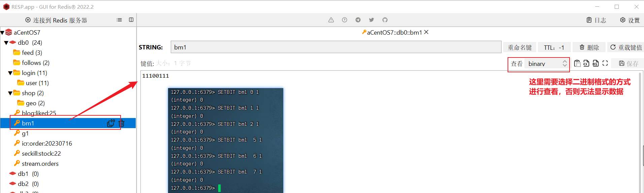Collapse the aCentOS7 server tree arrow
The width and height of the screenshot is (644, 193).
coord(2,33)
